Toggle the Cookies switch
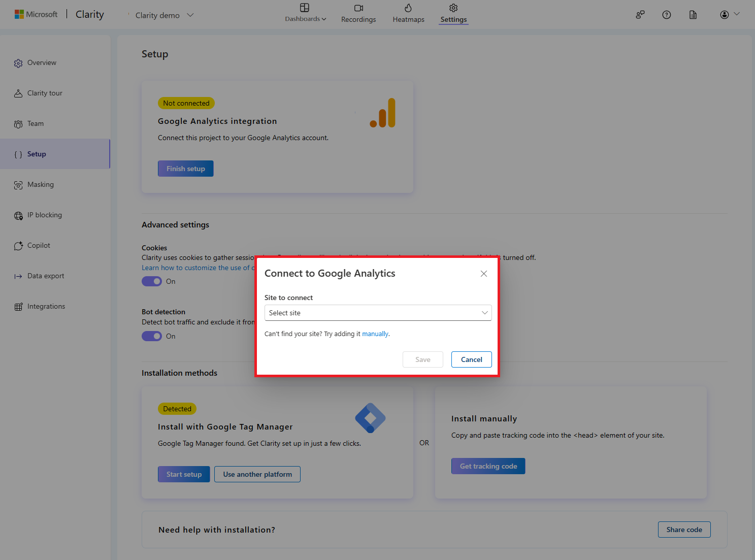The height and width of the screenshot is (560, 755). tap(152, 281)
